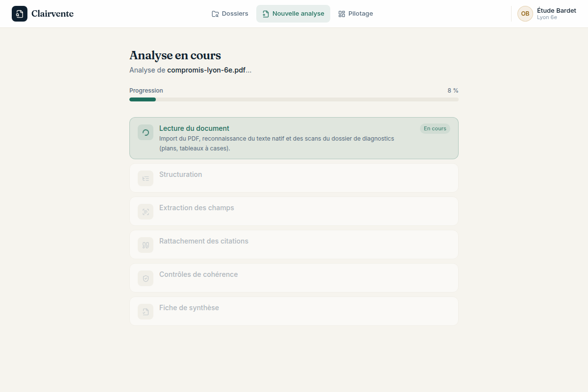Click the Fiche de synthèse document icon
This screenshot has height=392, width=588.
pos(146,312)
